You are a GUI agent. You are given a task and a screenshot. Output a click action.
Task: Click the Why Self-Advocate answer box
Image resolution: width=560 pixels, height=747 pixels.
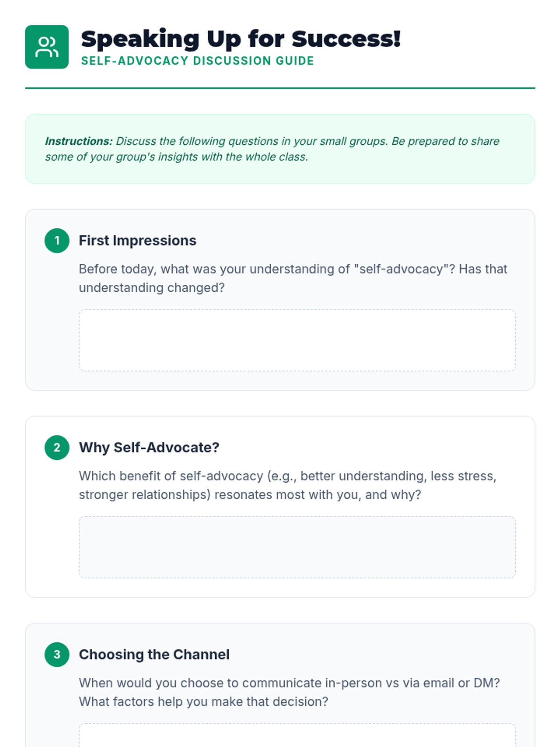[297, 547]
